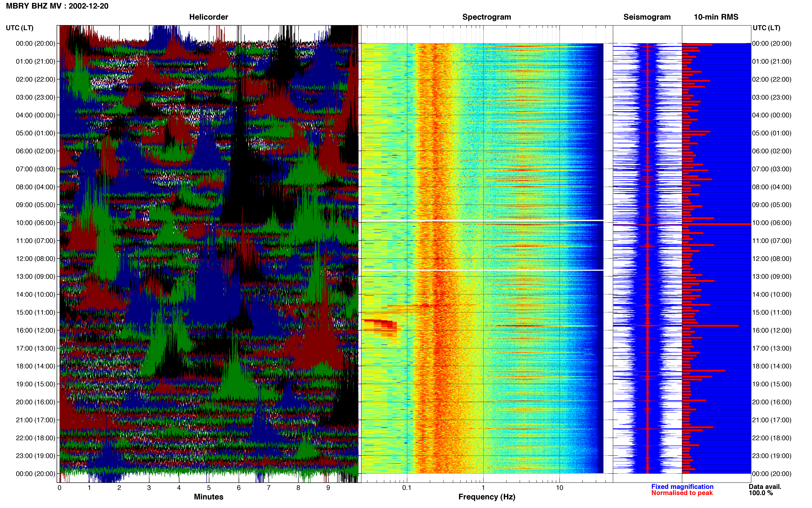
Task: Click the "Frequency (Hz)" axis label
Action: pos(487,497)
